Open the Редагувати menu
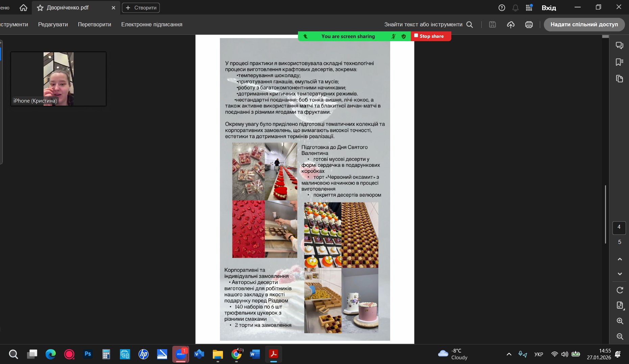Image resolution: width=629 pixels, height=364 pixels. point(53,25)
